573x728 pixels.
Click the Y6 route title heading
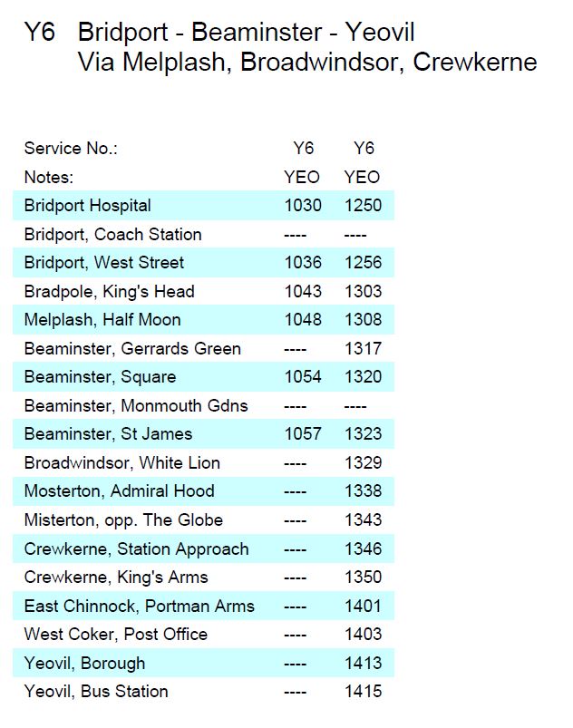coord(245,33)
